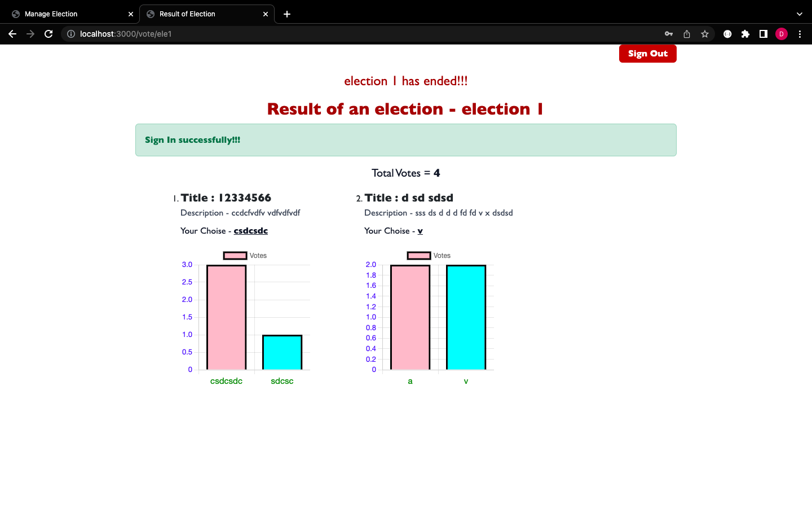Open a new tab with the plus button
Viewport: 812px width, 508px height.
point(287,14)
